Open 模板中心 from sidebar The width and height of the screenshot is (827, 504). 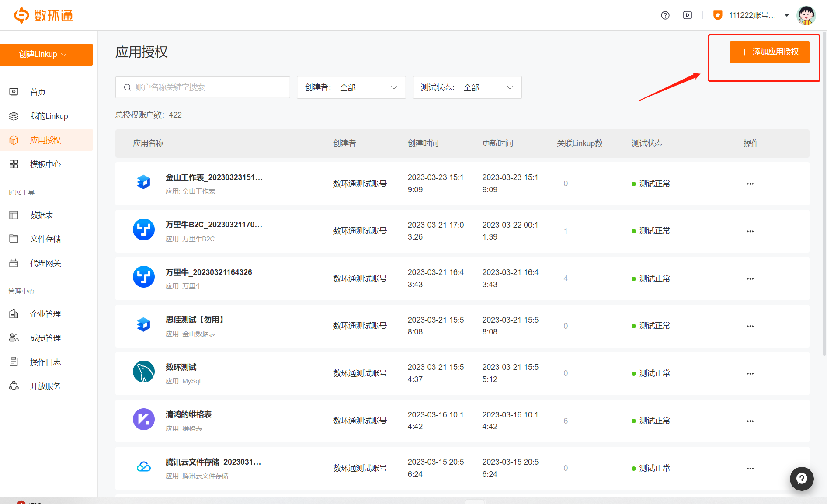[45, 164]
